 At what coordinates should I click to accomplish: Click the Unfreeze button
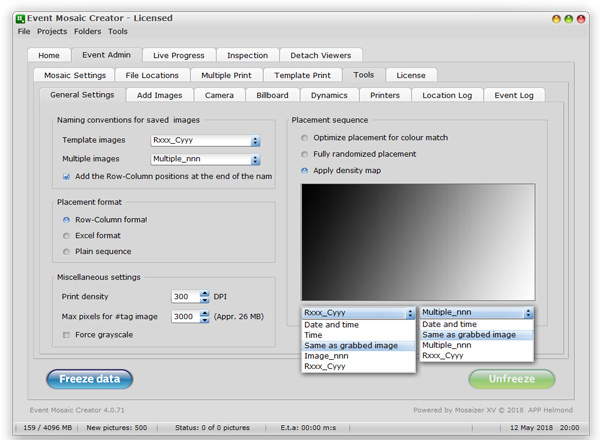(512, 379)
